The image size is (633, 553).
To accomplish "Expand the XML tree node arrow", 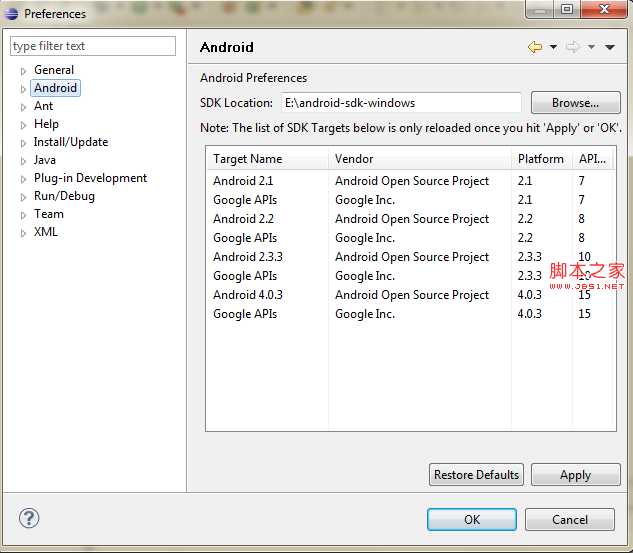I will pyautogui.click(x=23, y=233).
